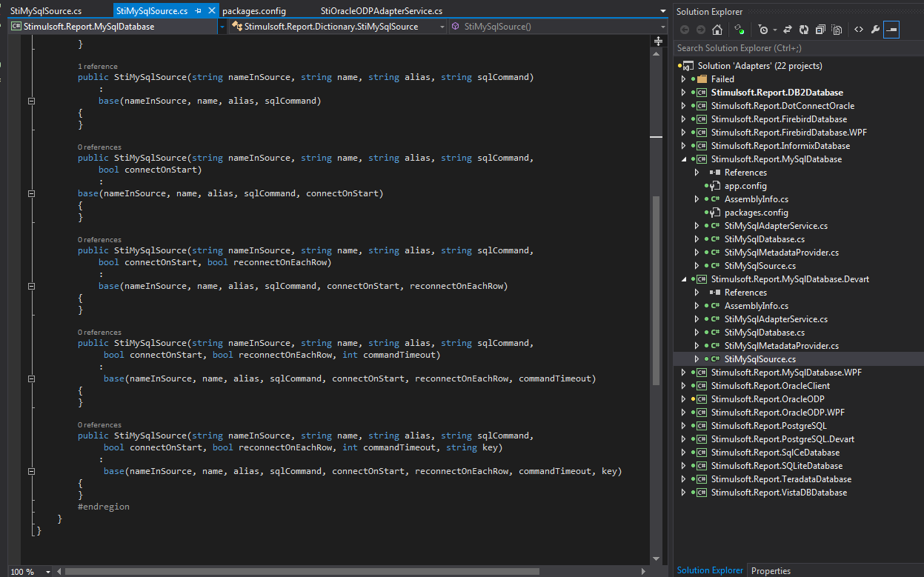Click the Refresh icon in Solution Explorer
Screen dimensions: 924x577
pos(802,30)
